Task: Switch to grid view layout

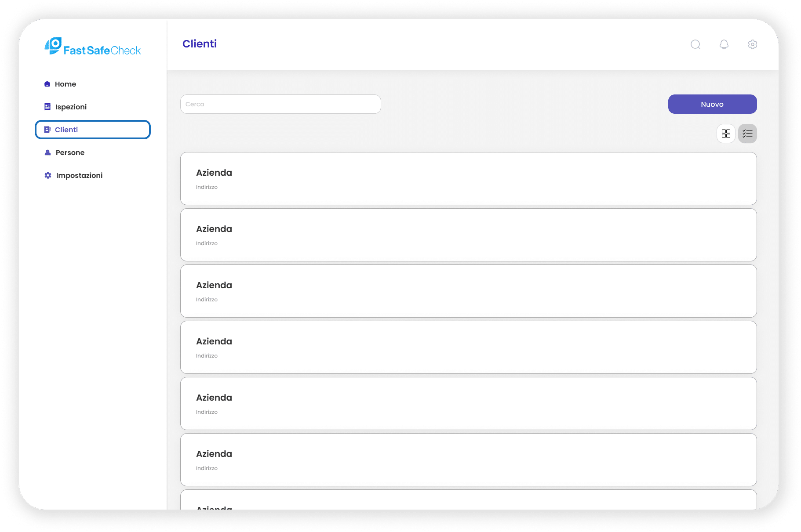Action: (x=726, y=134)
